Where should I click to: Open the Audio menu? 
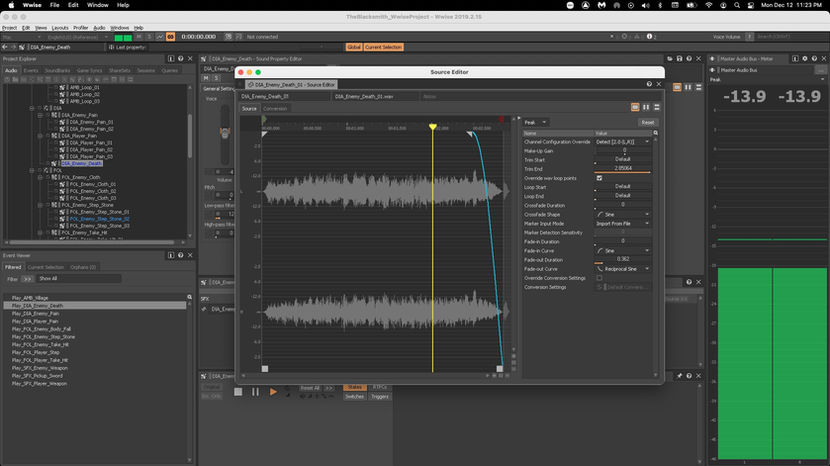click(x=99, y=28)
